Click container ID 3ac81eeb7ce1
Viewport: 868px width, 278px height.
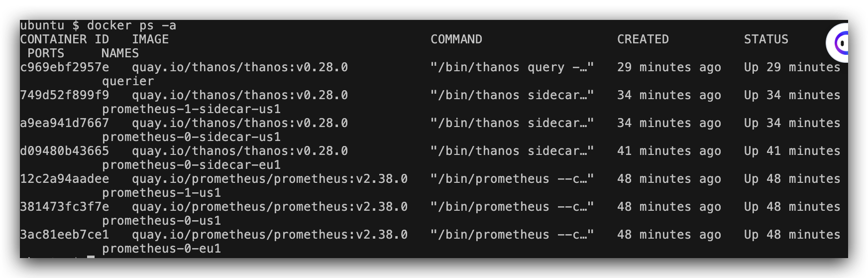point(64,235)
